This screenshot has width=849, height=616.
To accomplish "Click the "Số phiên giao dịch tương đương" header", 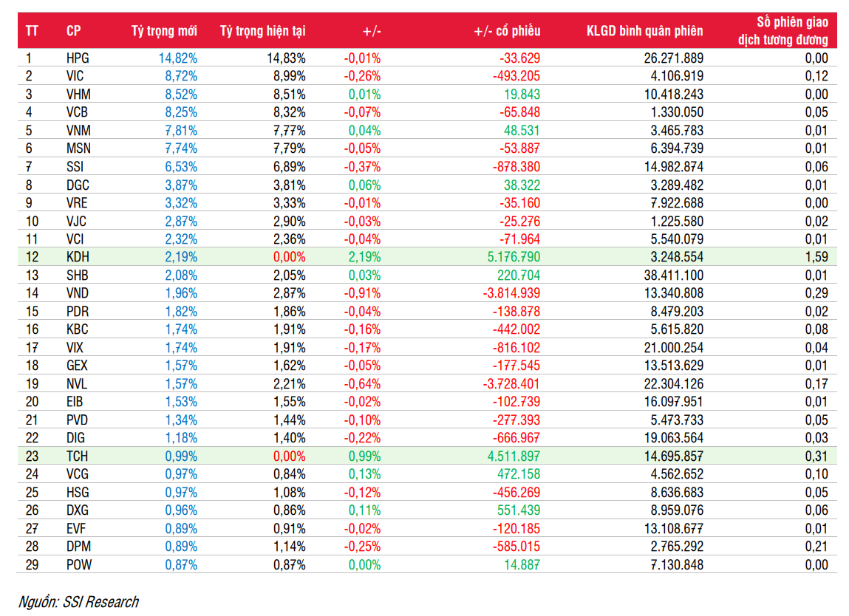I will [782, 31].
